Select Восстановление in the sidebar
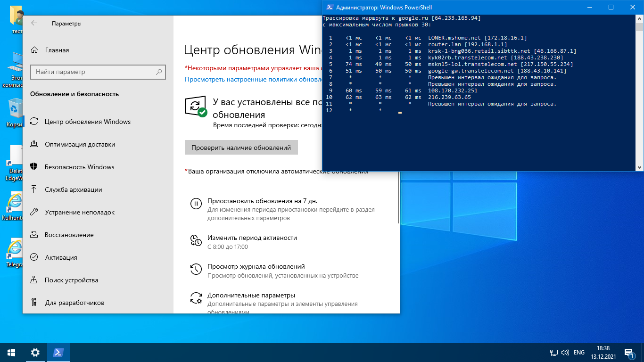 coord(69,235)
